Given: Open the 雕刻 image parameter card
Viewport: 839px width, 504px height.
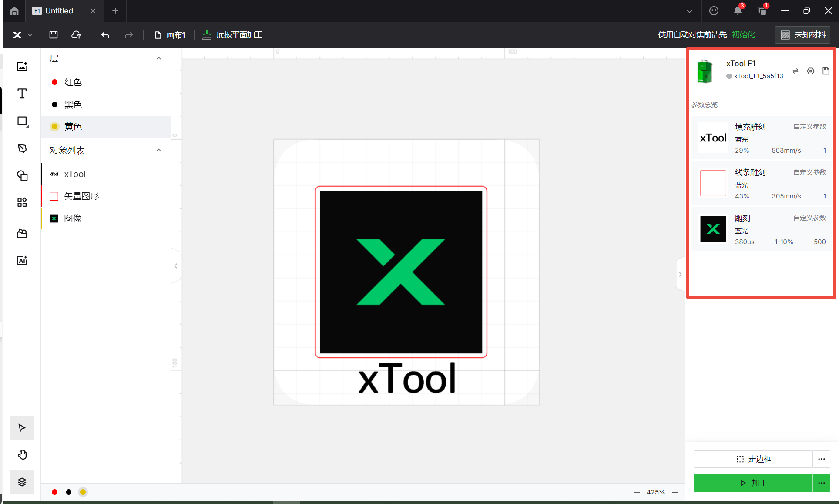Looking at the screenshot, I should pyautogui.click(x=762, y=229).
